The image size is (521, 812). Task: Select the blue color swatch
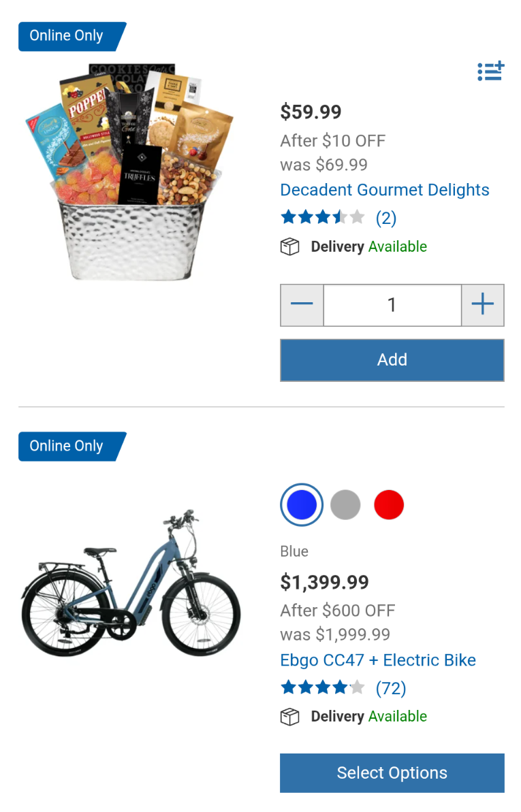tap(302, 505)
